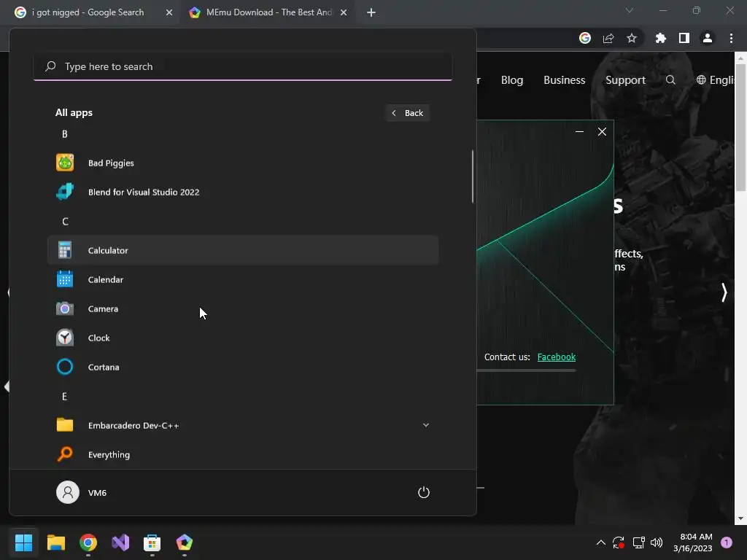Open the Facebook contact link
The width and height of the screenshot is (747, 560).
556,357
